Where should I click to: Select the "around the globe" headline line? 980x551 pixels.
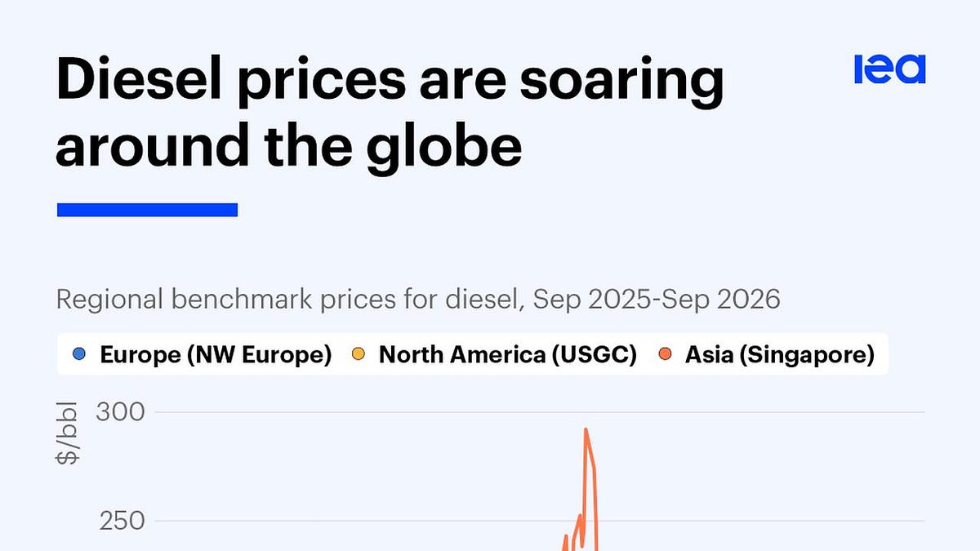pyautogui.click(x=289, y=145)
